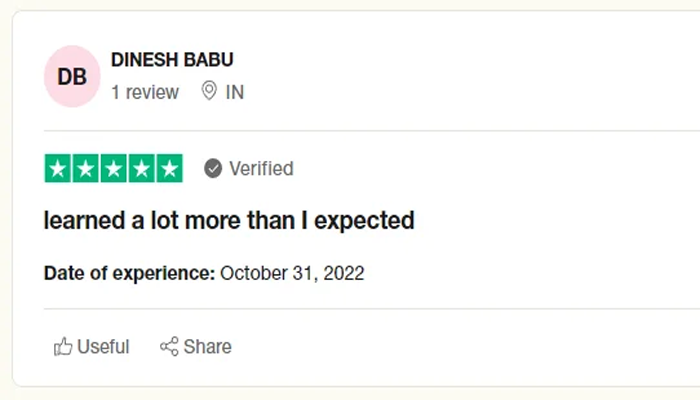Click the "Date of experience:" label
Screen dimensions: 700x400
[129, 273]
